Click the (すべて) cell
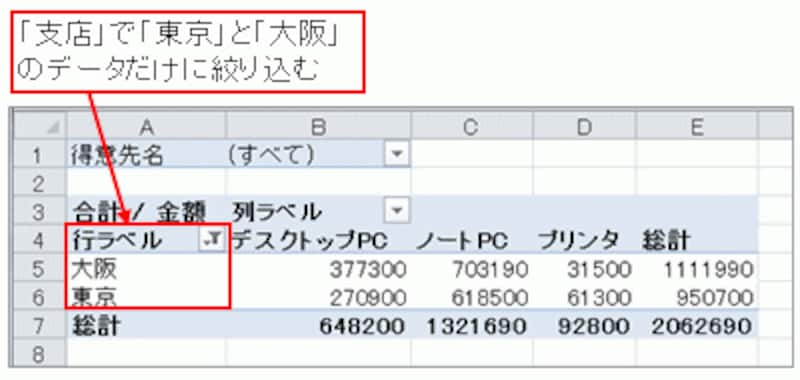Image resolution: width=800 pixels, height=380 pixels. pyautogui.click(x=318, y=154)
